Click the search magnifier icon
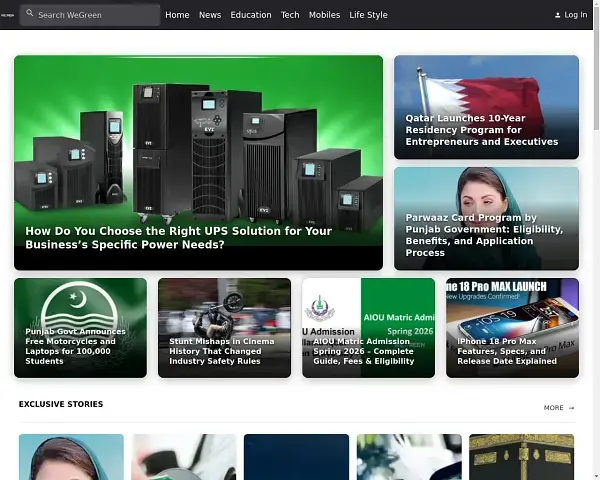Image resolution: width=600 pixels, height=480 pixels. pyautogui.click(x=29, y=15)
